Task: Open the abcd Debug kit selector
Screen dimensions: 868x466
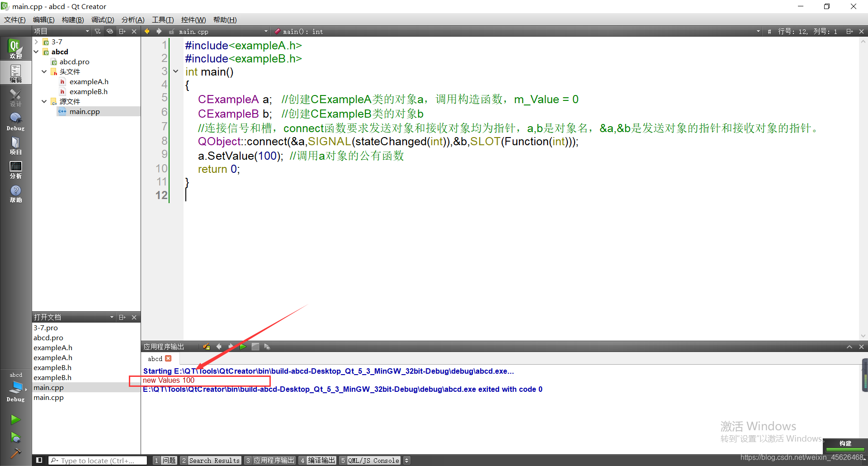Action: pos(15,387)
